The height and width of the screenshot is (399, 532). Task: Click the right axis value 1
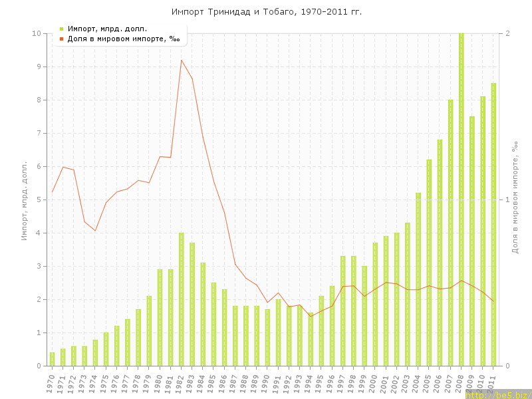pyautogui.click(x=508, y=199)
